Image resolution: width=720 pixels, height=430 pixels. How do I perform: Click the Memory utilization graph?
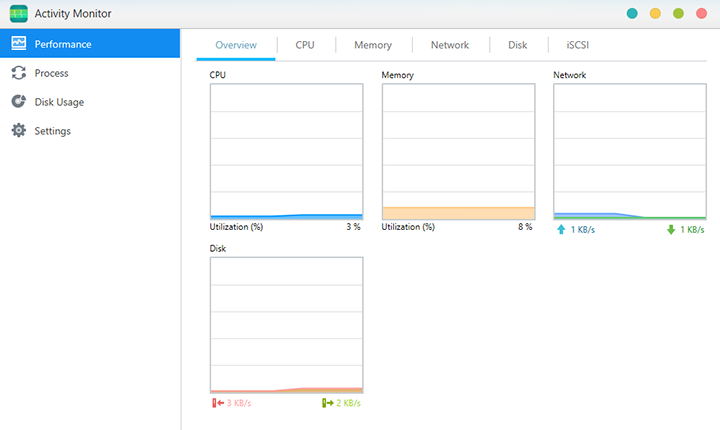(458, 150)
